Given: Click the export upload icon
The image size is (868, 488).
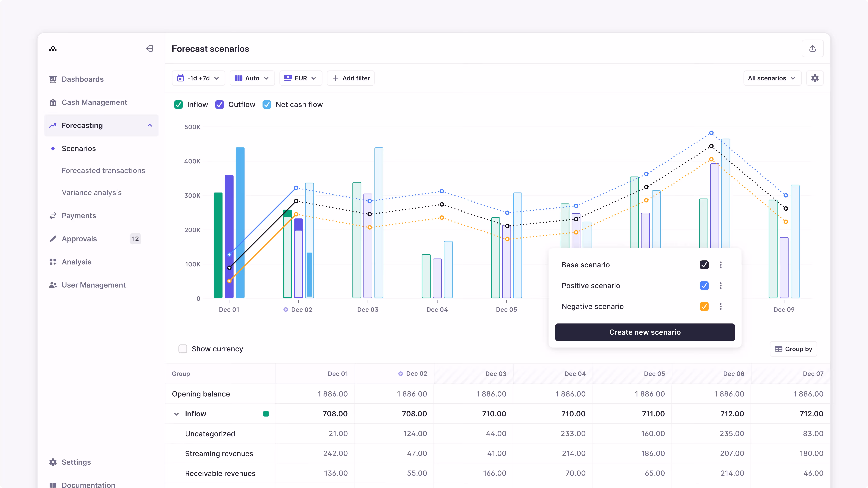Looking at the screenshot, I should 812,48.
